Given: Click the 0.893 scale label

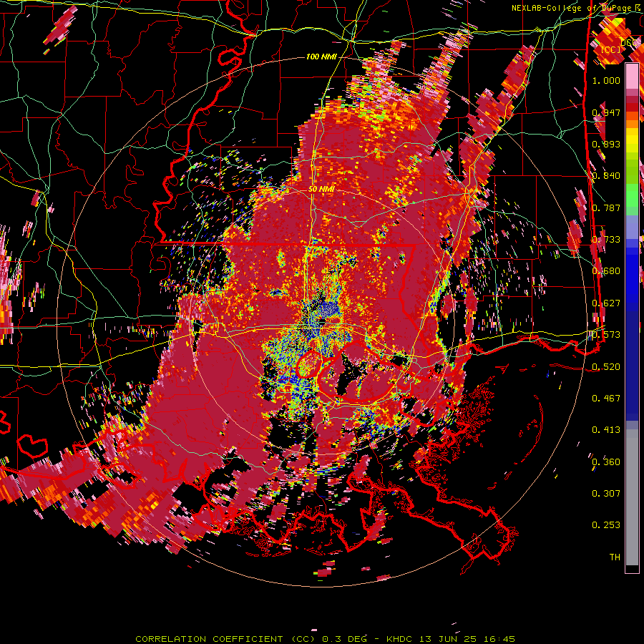Looking at the screenshot, I should coord(606,144).
